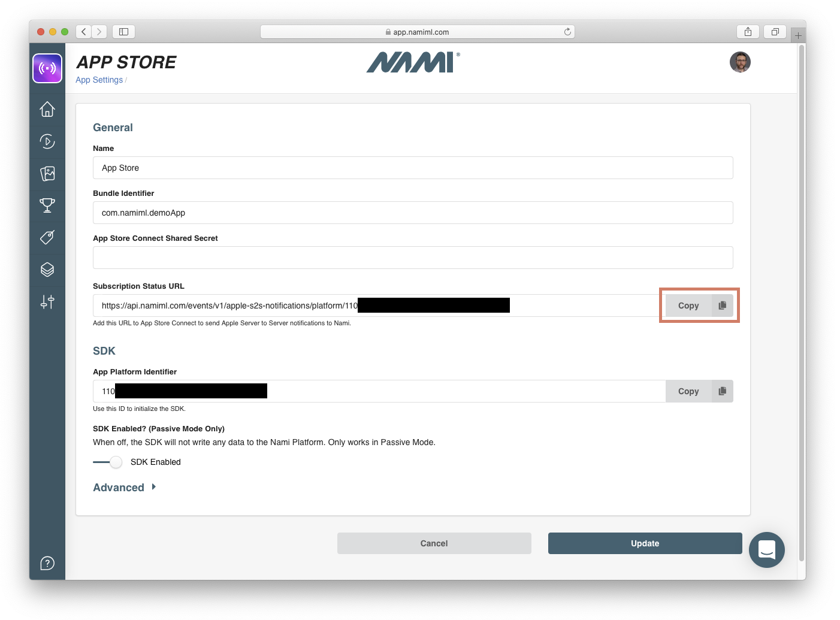Open the price tag sidebar icon
Viewport: 840px width, 620px height.
click(47, 237)
